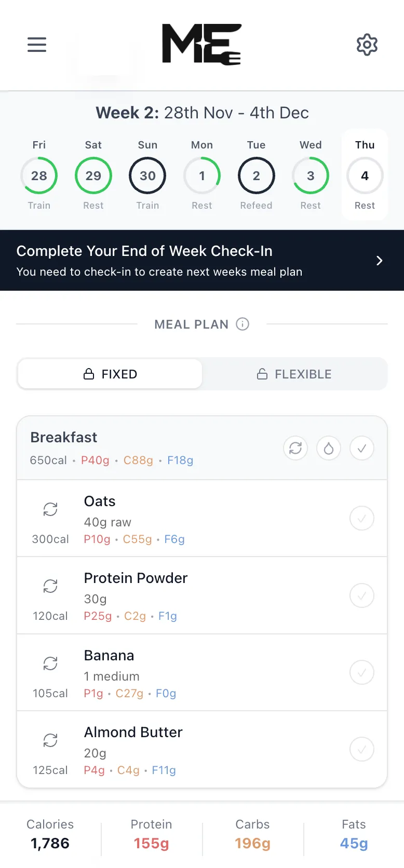Swap the Protein Powder for another food
The height and width of the screenshot is (868, 404).
click(50, 586)
